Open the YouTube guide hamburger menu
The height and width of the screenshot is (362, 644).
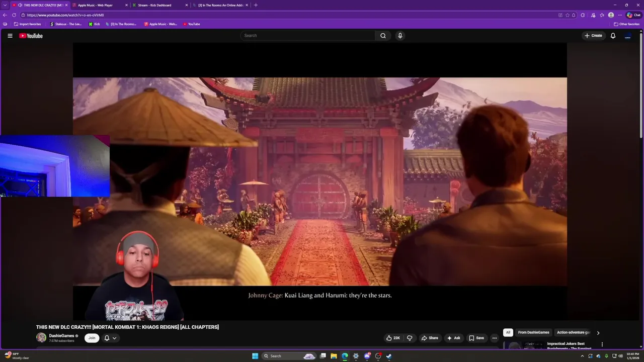(10, 36)
